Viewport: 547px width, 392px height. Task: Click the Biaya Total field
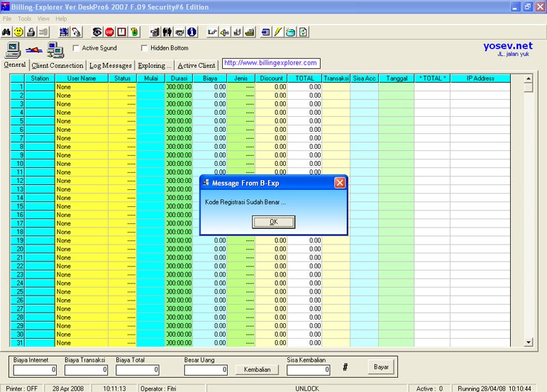(137, 369)
